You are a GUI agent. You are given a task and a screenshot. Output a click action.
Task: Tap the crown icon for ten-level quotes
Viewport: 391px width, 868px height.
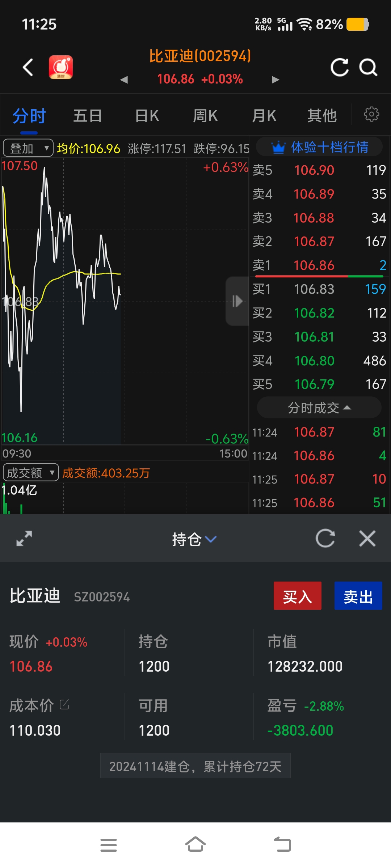pyautogui.click(x=278, y=148)
